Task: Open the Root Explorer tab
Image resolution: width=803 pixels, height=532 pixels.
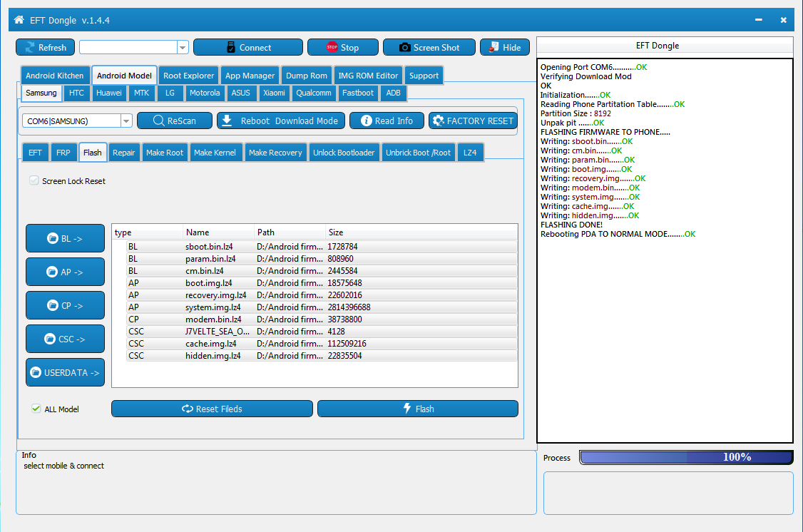Action: 188,76
